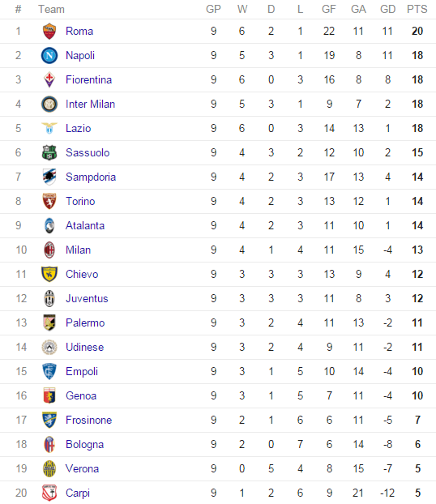Select the Carpi red and white crest
The width and height of the screenshot is (436, 504).
tap(49, 493)
